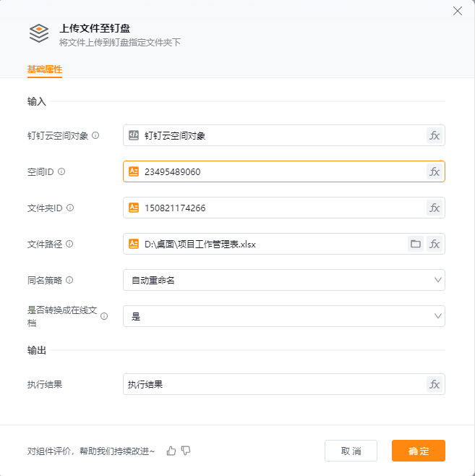475x476 pixels.
Task: Click the 确定 button
Action: (x=419, y=451)
